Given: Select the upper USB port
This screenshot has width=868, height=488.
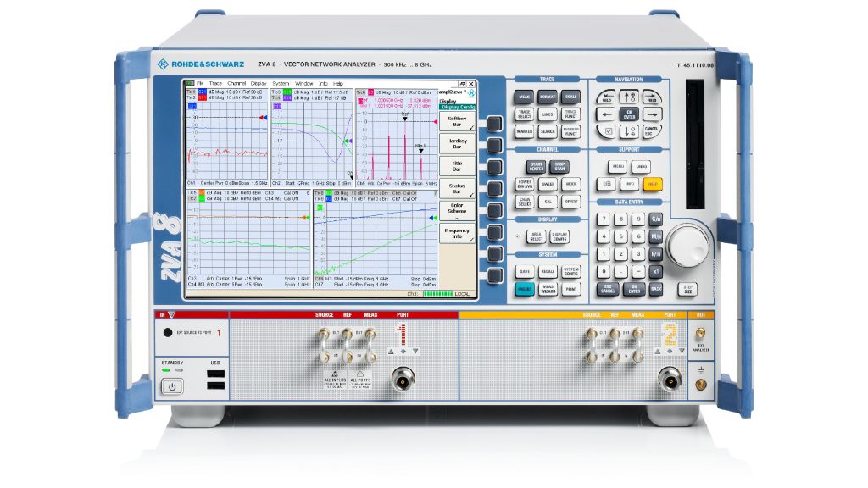Looking at the screenshot, I should [215, 374].
